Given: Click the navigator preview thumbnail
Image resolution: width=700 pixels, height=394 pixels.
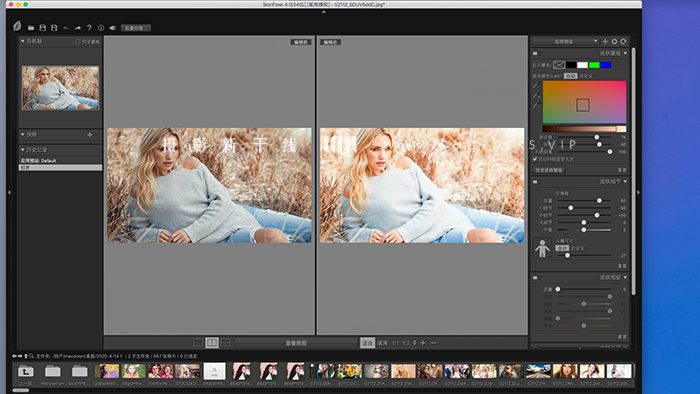Looking at the screenshot, I should pos(60,88).
